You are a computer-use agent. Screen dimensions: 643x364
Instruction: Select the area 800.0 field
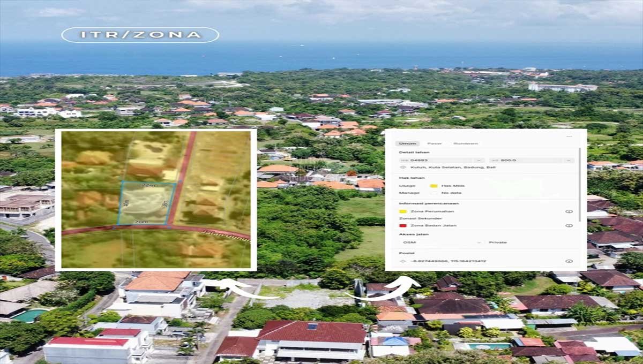pyautogui.click(x=532, y=160)
